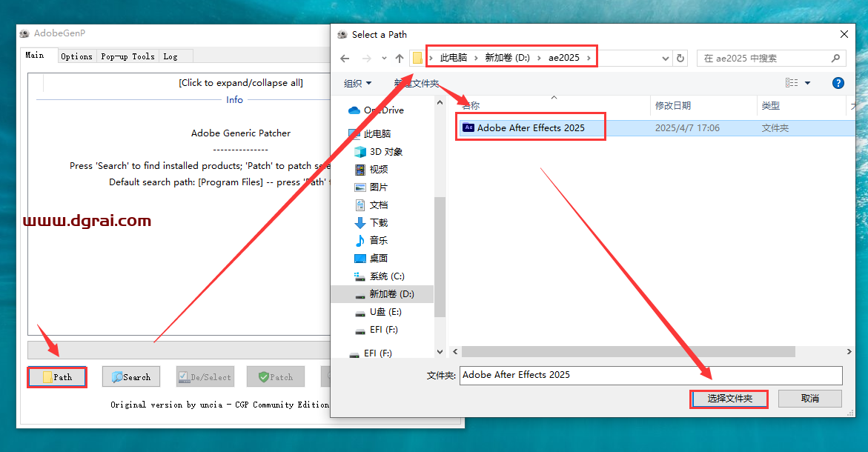Go back in the Select a Path dialog
The width and height of the screenshot is (868, 452).
(x=345, y=58)
